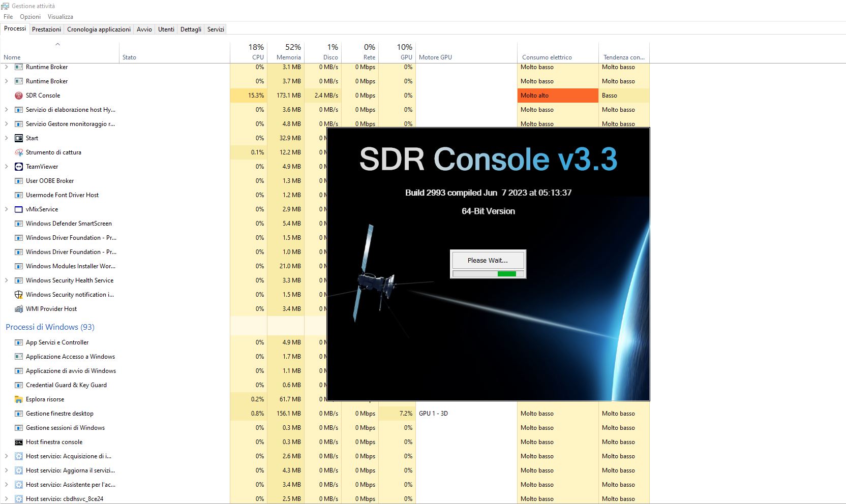Click the WMI Provider Host icon
The image size is (846, 504).
19,309
